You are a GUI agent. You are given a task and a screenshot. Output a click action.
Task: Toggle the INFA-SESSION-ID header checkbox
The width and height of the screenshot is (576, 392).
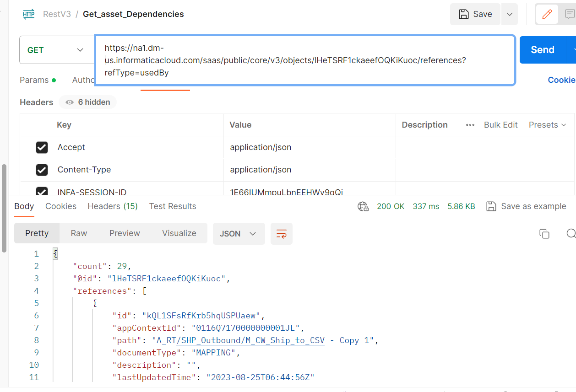click(x=42, y=191)
